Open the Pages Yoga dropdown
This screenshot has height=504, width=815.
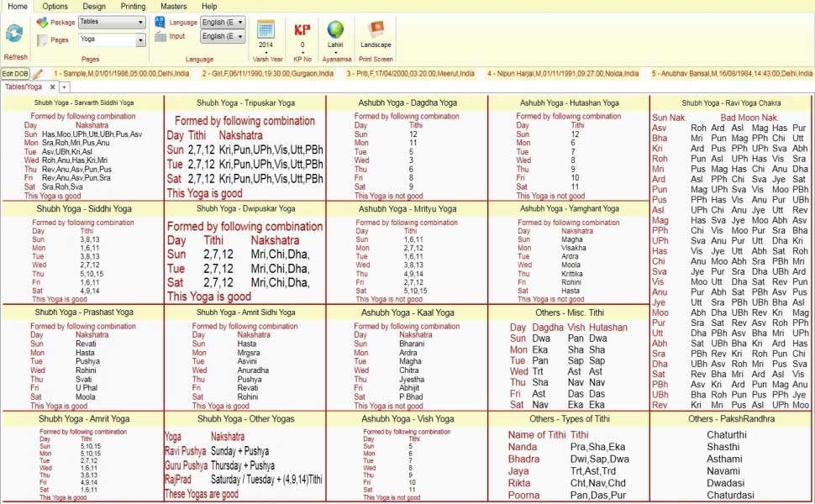tap(140, 40)
